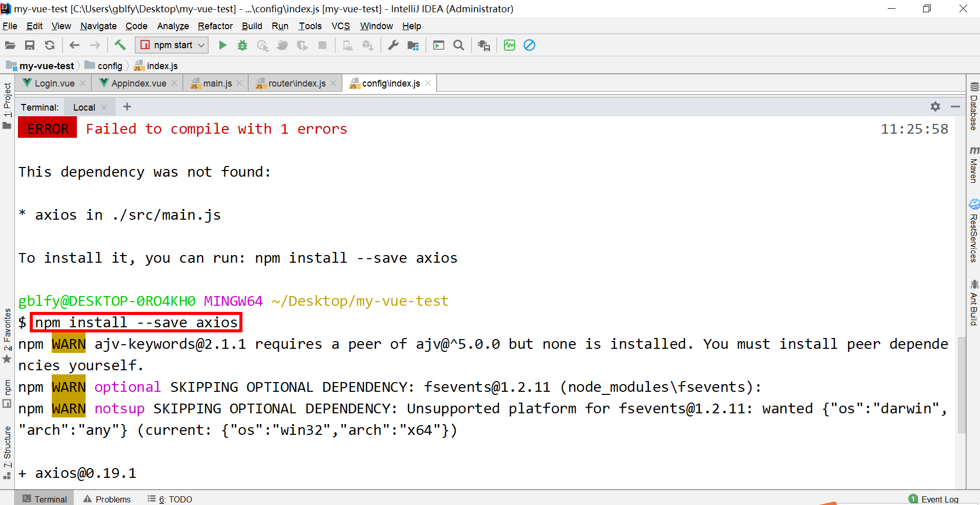Open terminal settings gear icon
The image size is (980, 505).
point(935,107)
